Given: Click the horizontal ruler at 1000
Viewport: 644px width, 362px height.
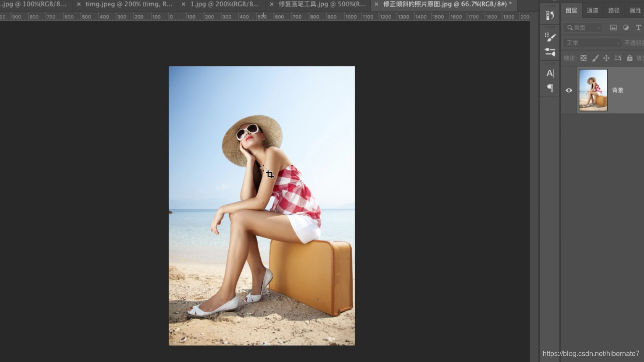Looking at the screenshot, I should [350, 17].
